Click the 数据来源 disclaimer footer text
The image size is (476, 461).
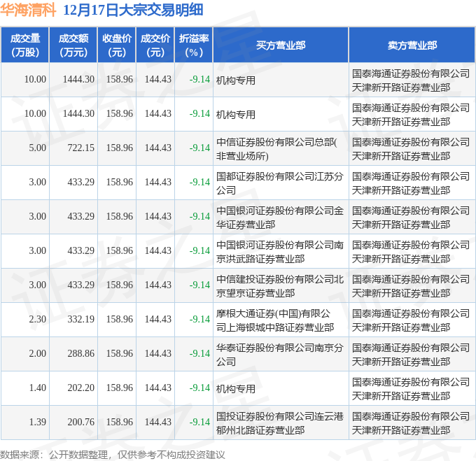coord(113,454)
